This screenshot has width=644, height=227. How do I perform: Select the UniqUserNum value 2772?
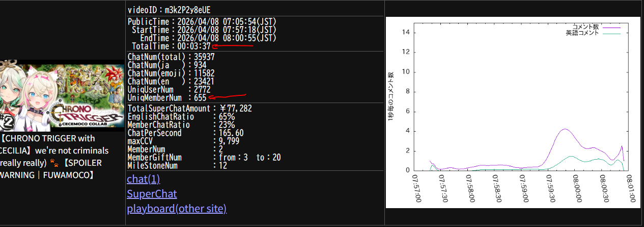click(x=202, y=89)
